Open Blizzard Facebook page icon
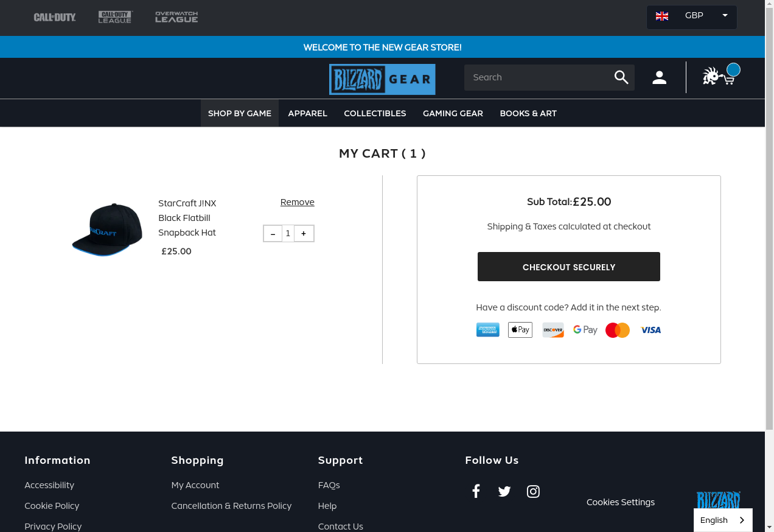 click(476, 491)
